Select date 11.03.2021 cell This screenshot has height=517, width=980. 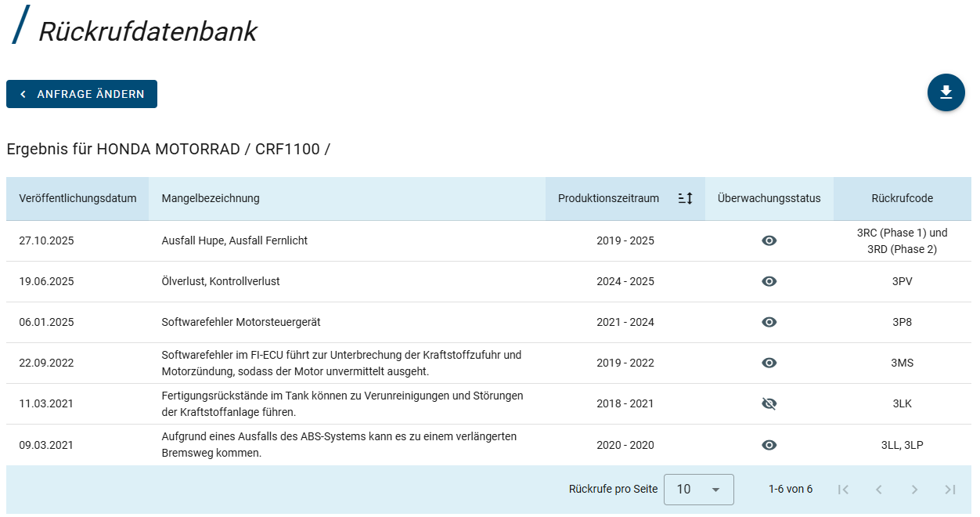coord(46,403)
